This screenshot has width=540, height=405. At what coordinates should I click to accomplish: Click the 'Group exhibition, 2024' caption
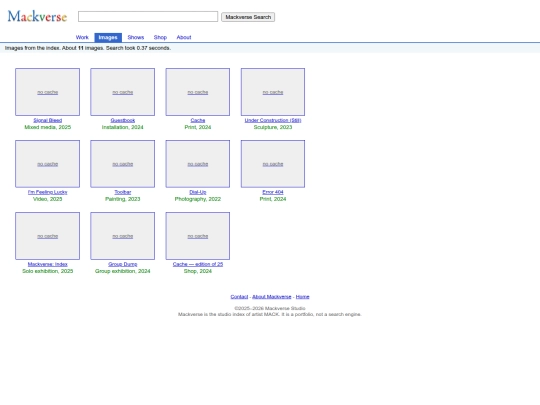(x=123, y=271)
